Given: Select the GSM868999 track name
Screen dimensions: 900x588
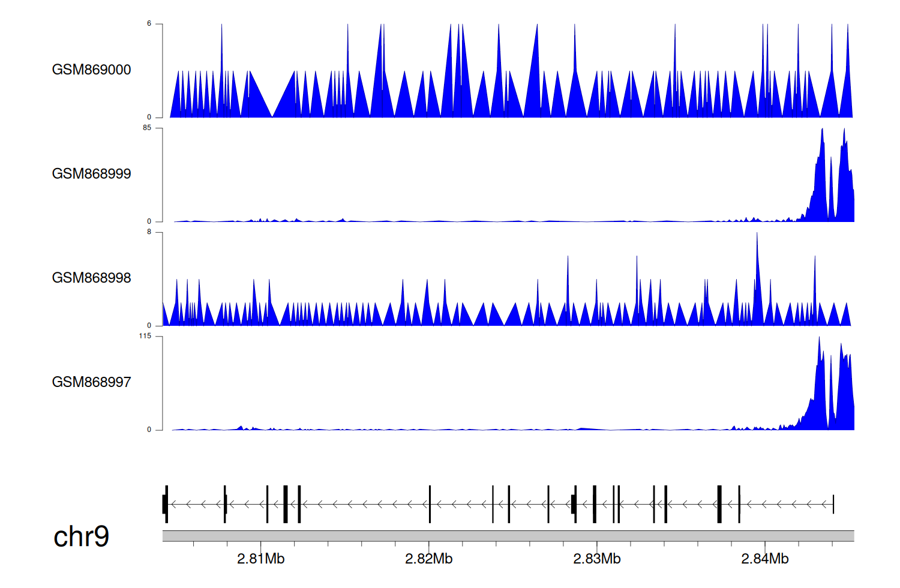Looking at the screenshot, I should click(91, 174).
